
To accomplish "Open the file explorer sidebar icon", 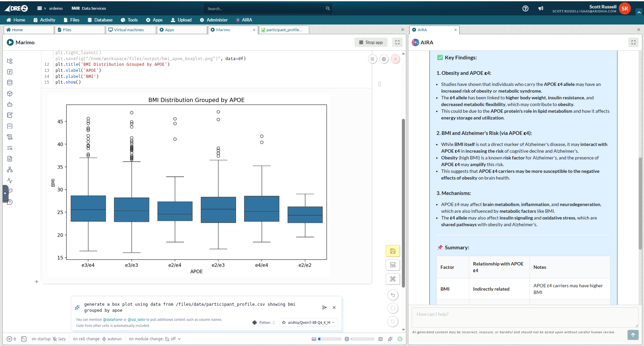I will [x=10, y=61].
